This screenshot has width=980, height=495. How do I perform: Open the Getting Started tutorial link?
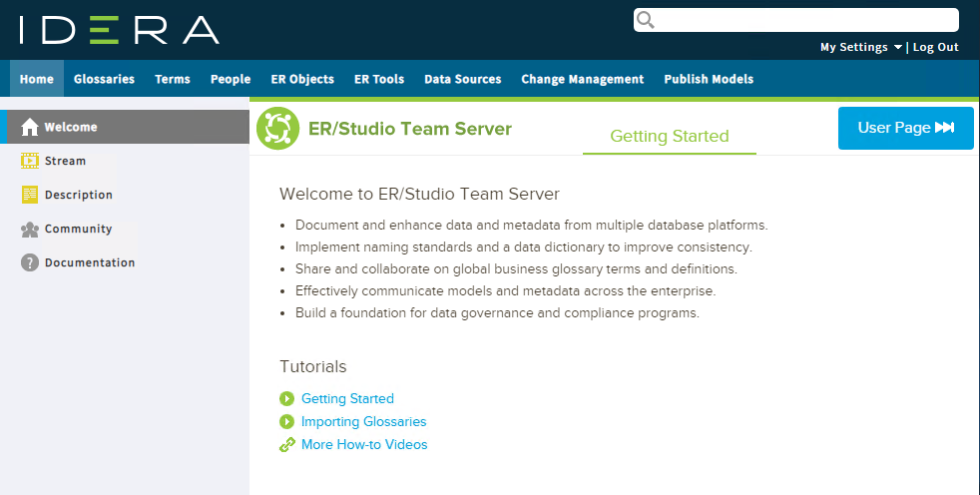pyautogui.click(x=347, y=399)
